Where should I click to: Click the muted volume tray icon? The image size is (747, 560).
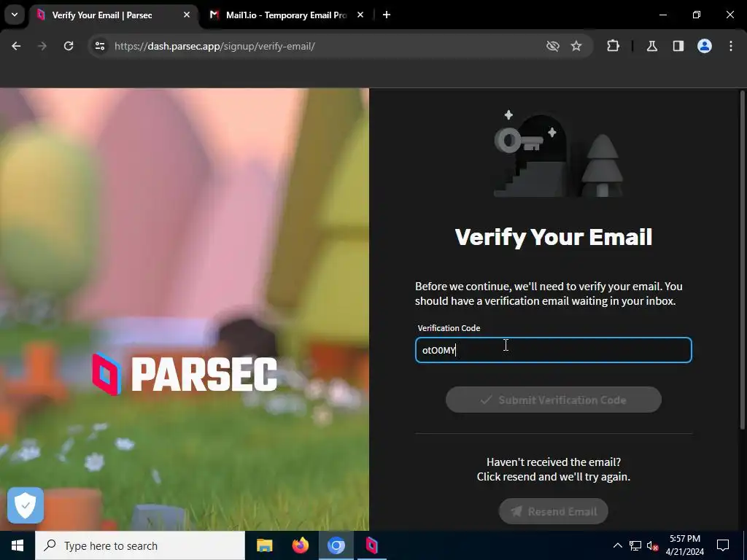(652, 545)
